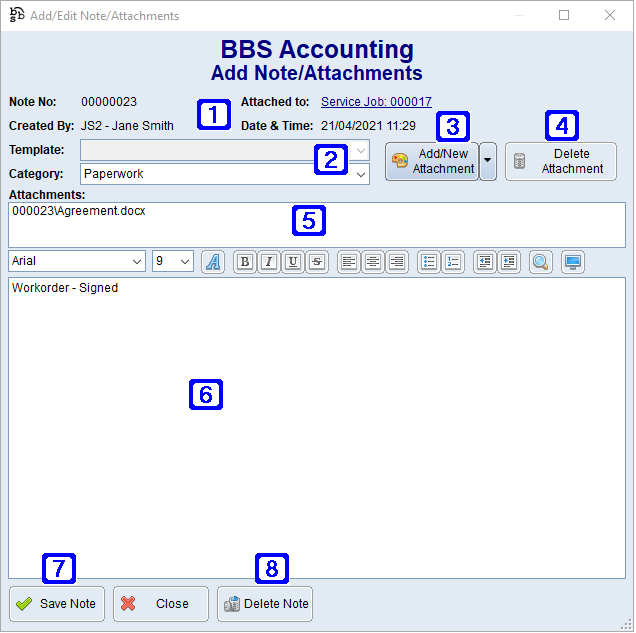Decrease the text indent
Viewport: 636px width, 633px height.
tap(484, 262)
